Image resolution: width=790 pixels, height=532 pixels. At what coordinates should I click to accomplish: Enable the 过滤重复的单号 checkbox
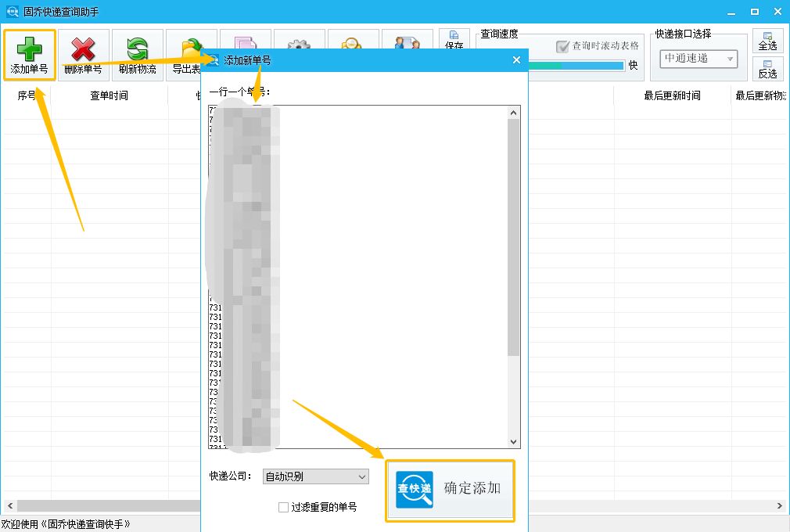(x=282, y=507)
